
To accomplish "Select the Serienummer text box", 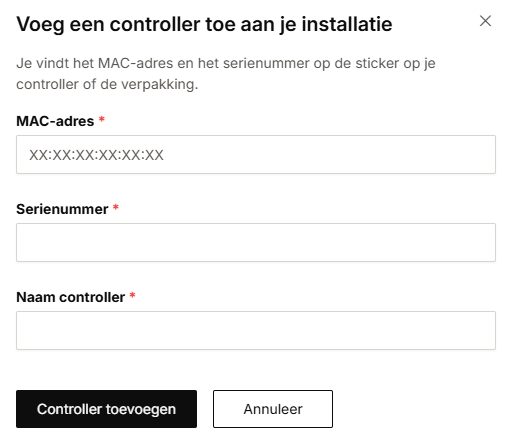I will point(256,242).
